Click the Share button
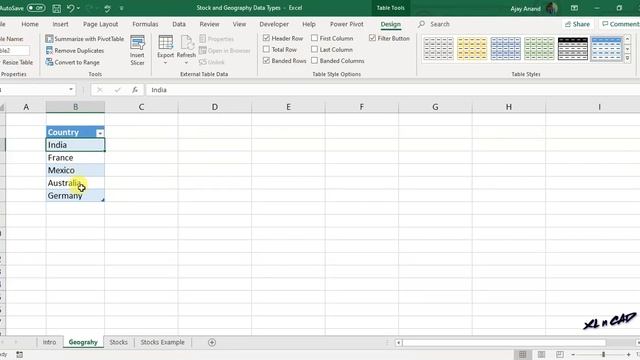 [577, 24]
